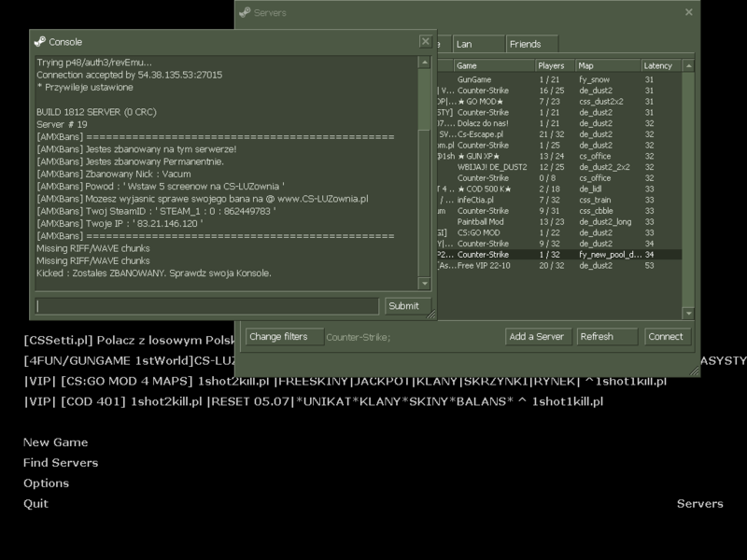This screenshot has height=560, width=747.
Task: Connect to the selected server
Action: [x=666, y=337]
